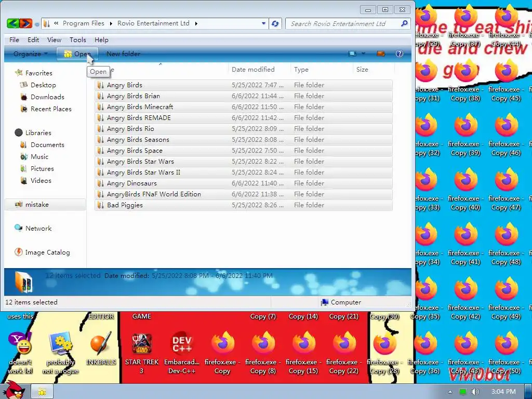Select Recent Places in navigation pane
532x399 pixels.
tap(51, 109)
